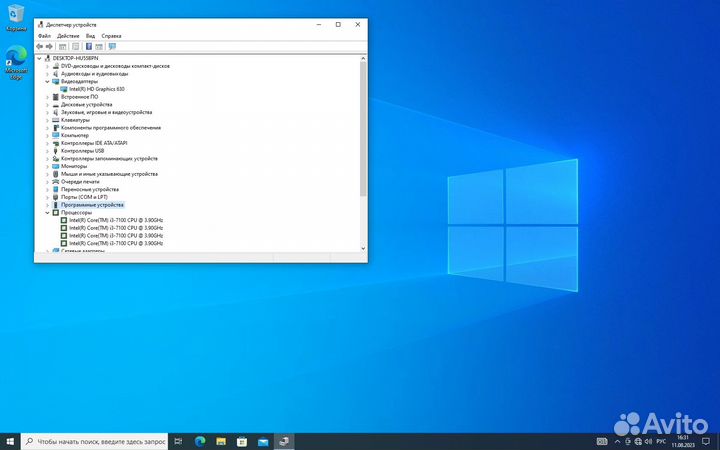Select Программные устройства tree item
This screenshot has height=450, width=720.
(92, 204)
